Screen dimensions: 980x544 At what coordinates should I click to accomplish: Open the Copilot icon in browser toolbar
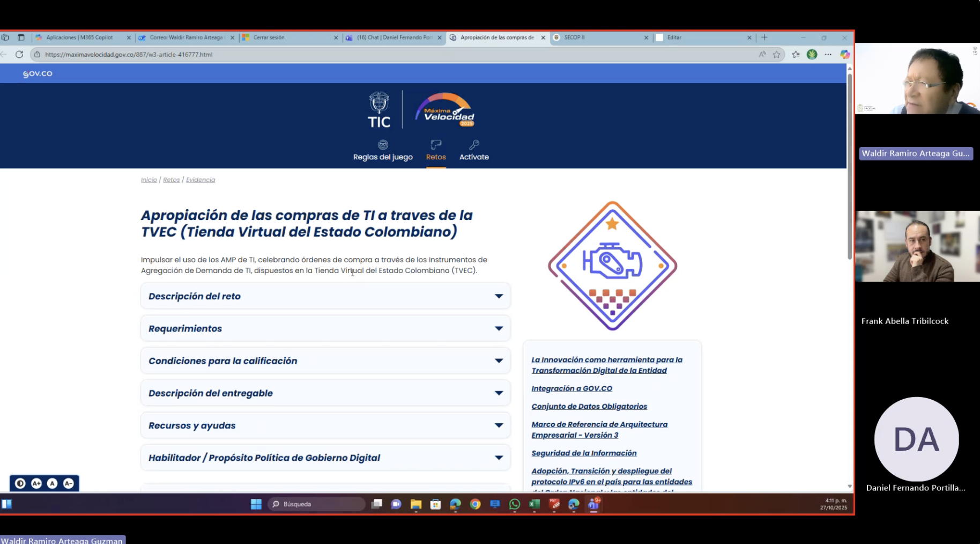click(x=844, y=54)
